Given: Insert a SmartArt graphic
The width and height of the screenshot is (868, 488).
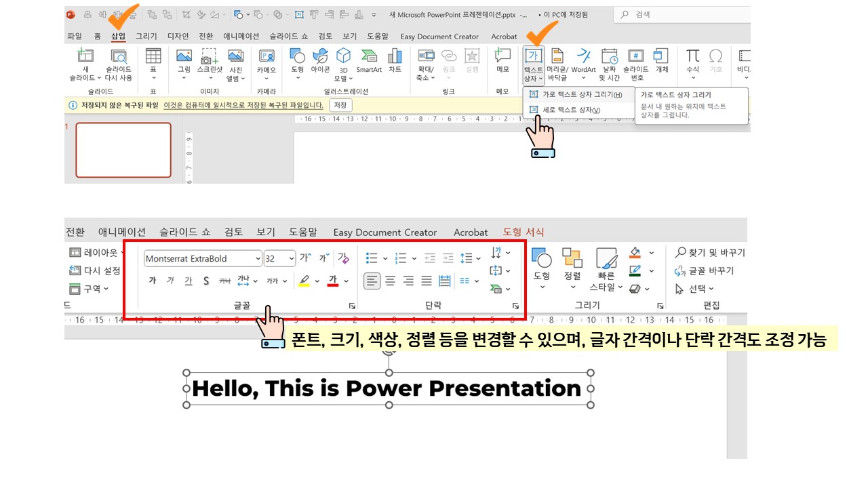Looking at the screenshot, I should [370, 62].
